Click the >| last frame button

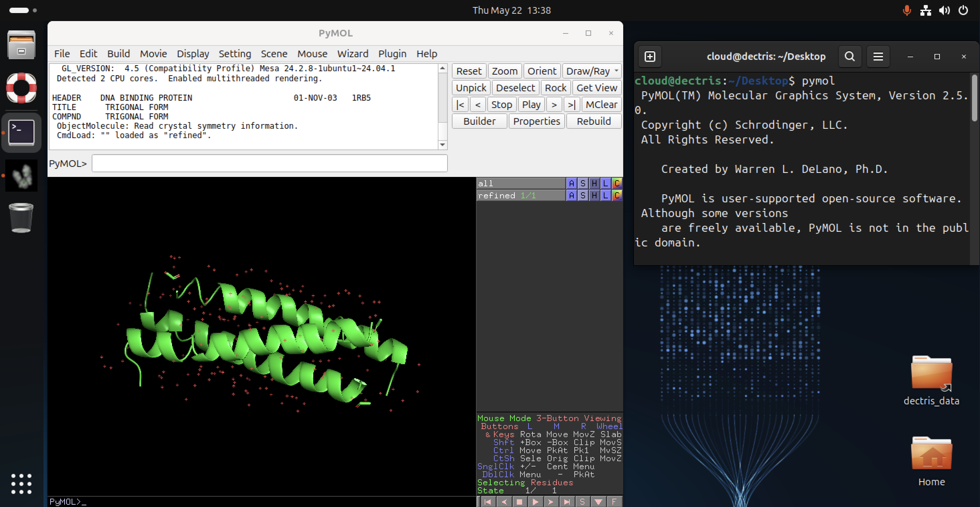(x=571, y=105)
